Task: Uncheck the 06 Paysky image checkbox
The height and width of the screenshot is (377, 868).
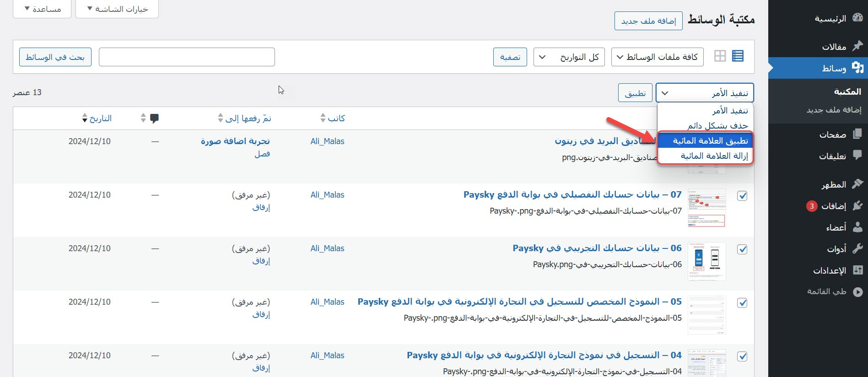Action: click(742, 249)
